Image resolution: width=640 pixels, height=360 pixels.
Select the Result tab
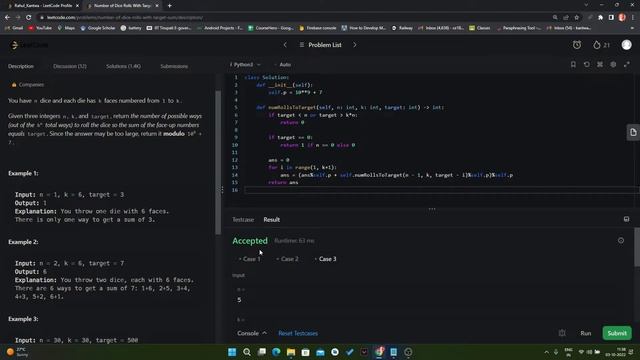point(271,220)
